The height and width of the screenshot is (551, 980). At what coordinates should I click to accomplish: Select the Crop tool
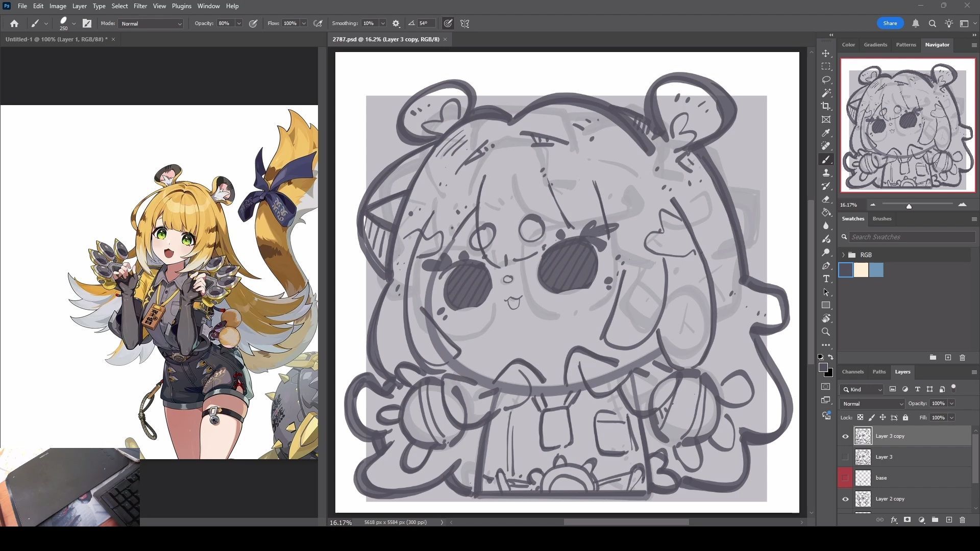pos(826,107)
